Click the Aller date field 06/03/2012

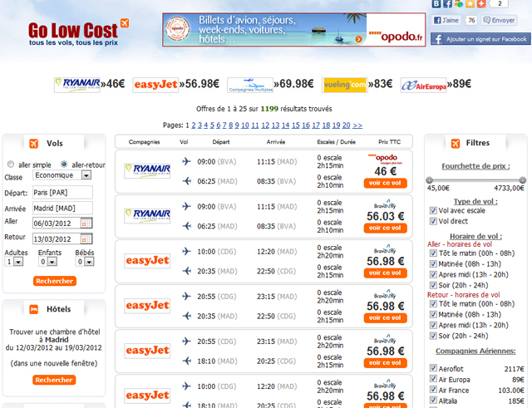tap(57, 224)
